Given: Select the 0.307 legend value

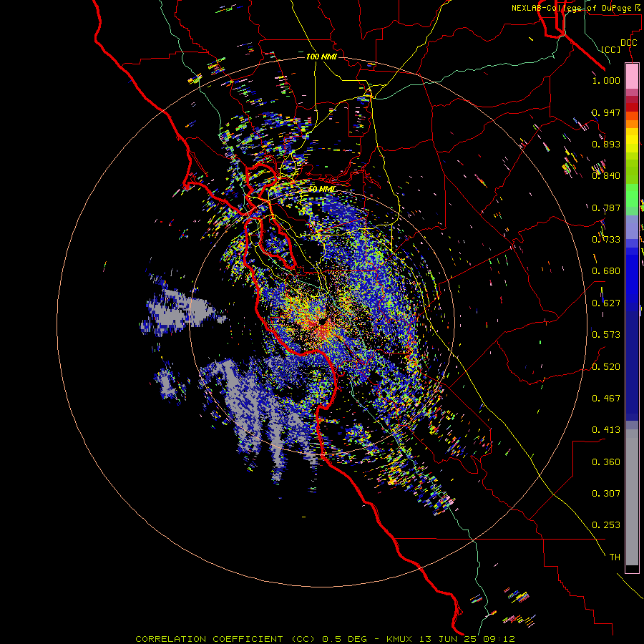Looking at the screenshot, I should point(606,494).
